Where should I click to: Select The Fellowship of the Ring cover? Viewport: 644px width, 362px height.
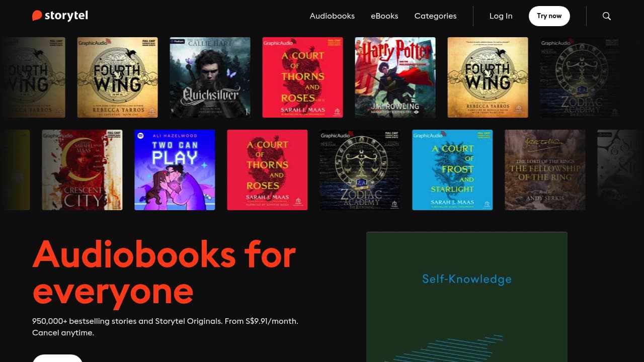[545, 170]
